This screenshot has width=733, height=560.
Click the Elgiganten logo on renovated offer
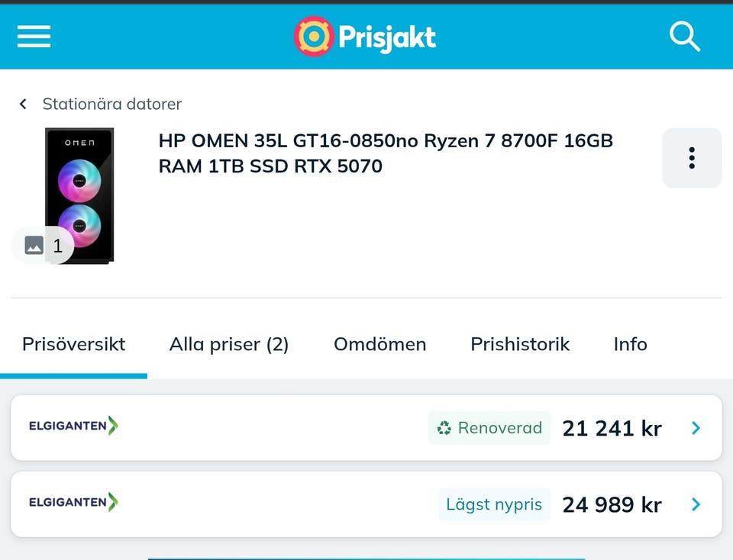point(73,426)
